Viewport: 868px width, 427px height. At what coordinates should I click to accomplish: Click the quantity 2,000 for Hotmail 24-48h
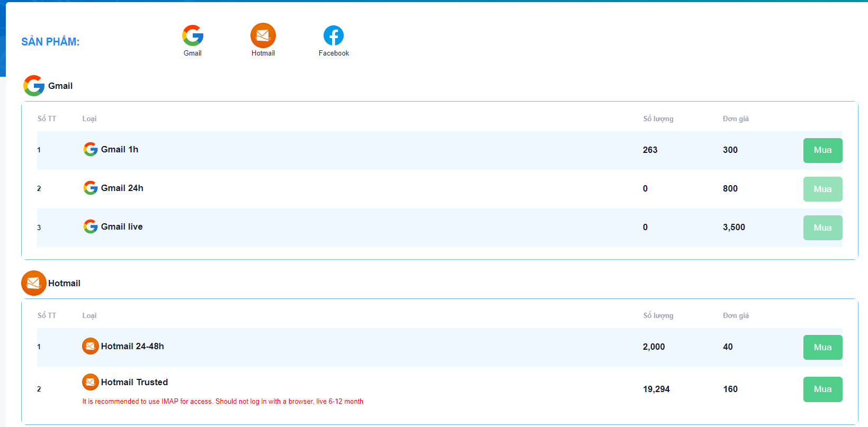point(654,347)
